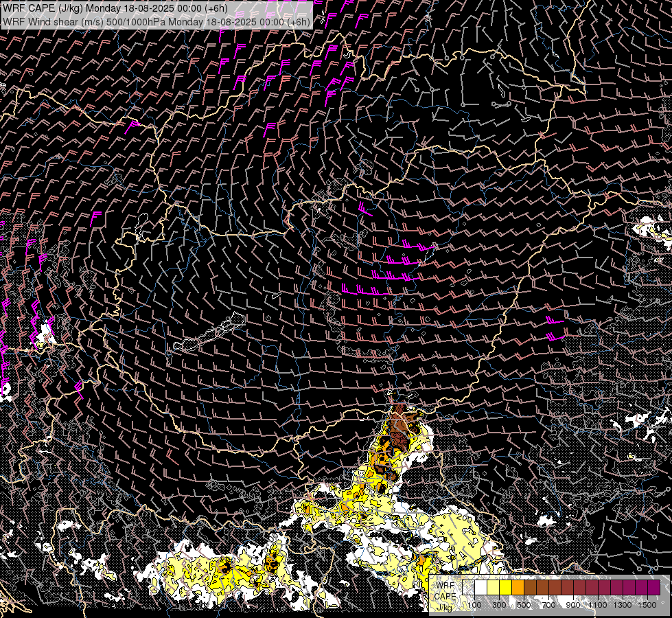Click the legend label WRF
Image resolution: width=672 pixels, height=618 pixels.
click(x=445, y=586)
